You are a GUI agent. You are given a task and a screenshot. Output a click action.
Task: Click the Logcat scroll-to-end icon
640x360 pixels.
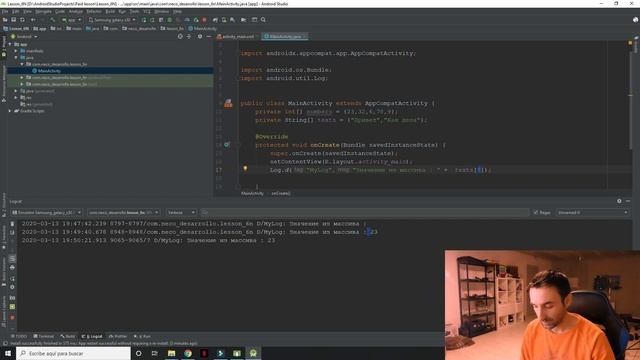coord(12,233)
